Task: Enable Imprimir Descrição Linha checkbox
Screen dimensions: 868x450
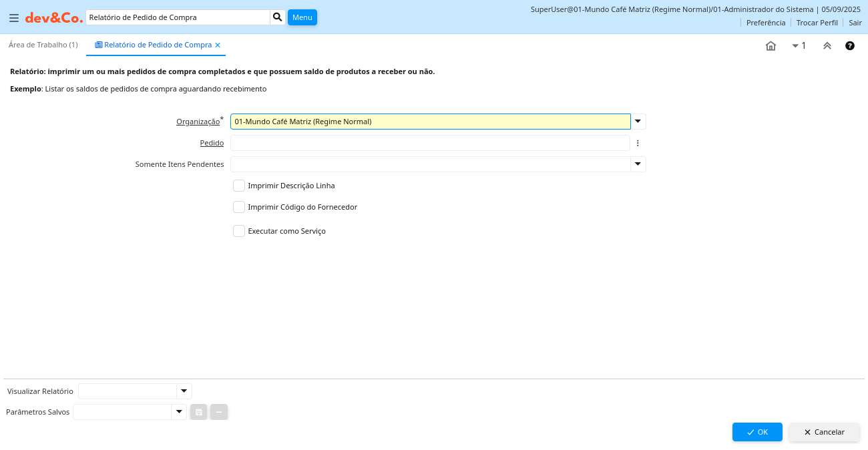Action: tap(239, 186)
